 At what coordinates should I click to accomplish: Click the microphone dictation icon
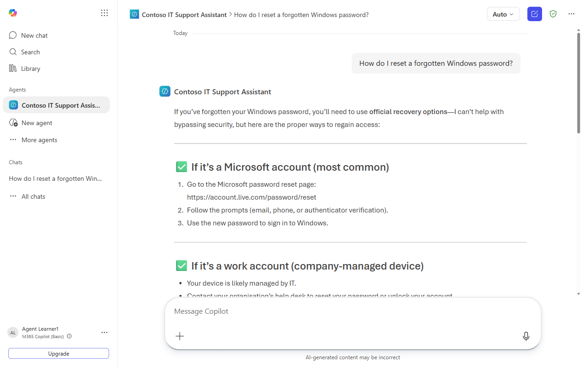point(526,336)
